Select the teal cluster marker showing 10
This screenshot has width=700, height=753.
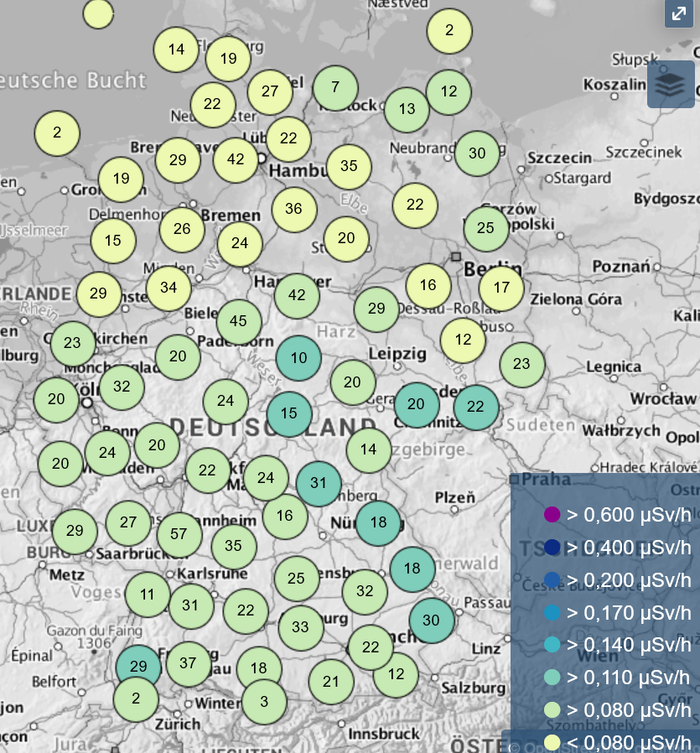[x=298, y=358]
